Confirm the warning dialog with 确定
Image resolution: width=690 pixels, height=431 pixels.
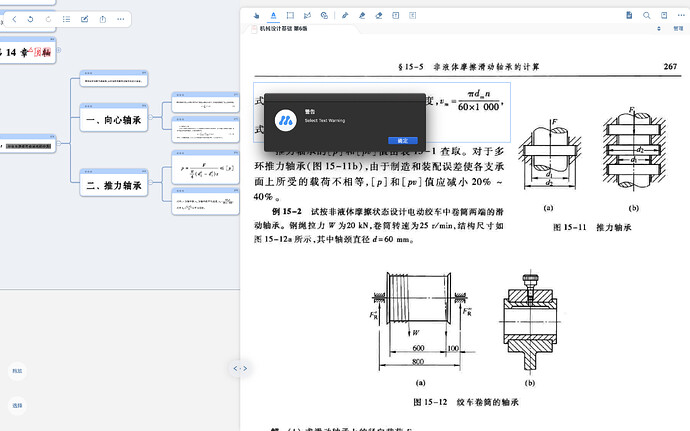403,140
